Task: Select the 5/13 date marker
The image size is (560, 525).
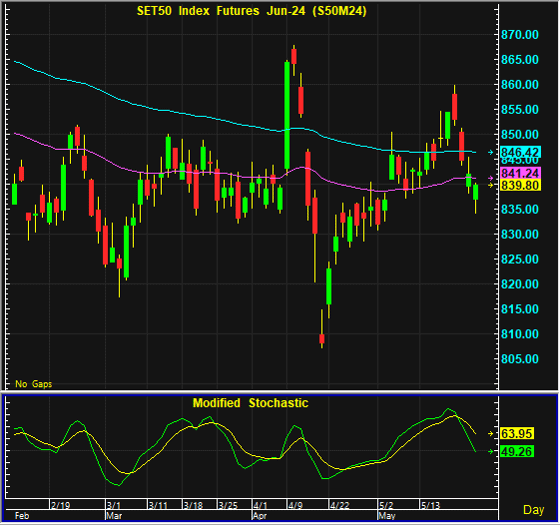Action: [x=430, y=505]
